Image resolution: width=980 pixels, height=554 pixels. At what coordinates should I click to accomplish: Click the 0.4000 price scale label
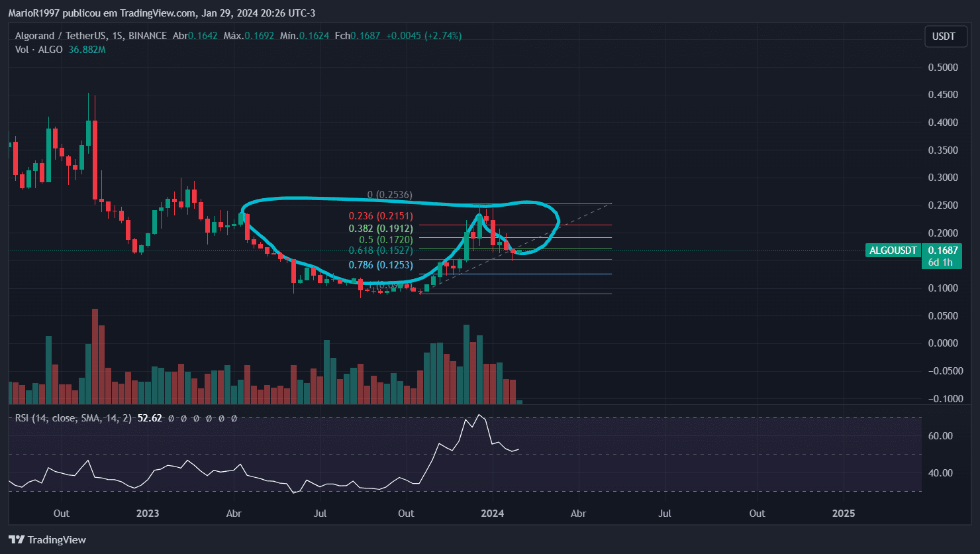pos(943,123)
